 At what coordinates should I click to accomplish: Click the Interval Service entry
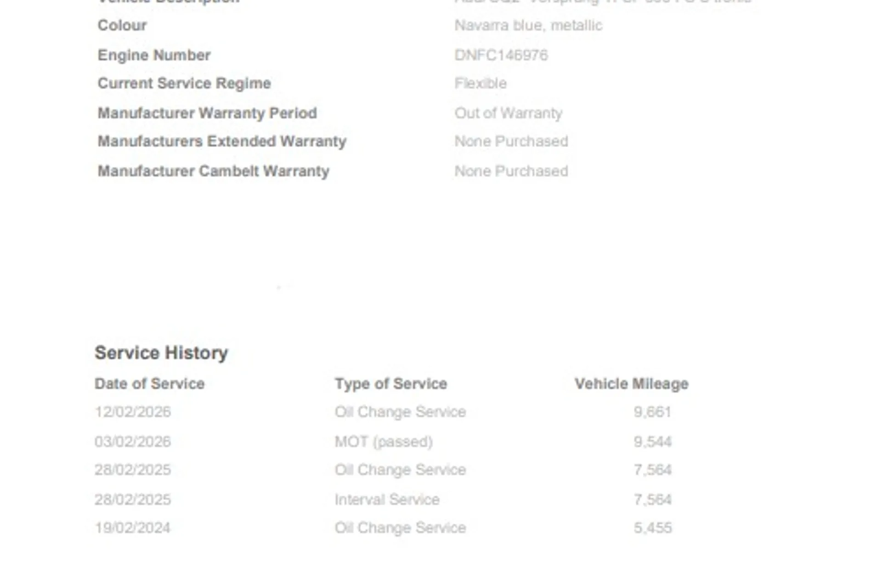point(387,499)
